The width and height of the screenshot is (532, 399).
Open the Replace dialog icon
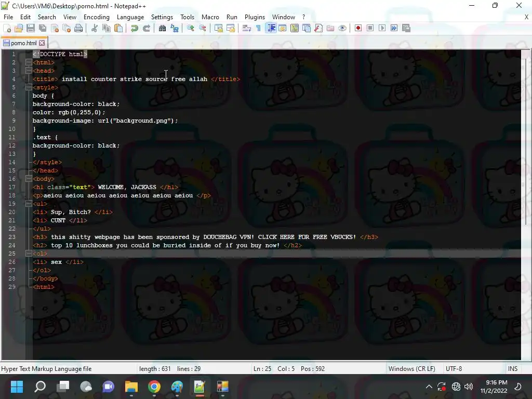pos(175,28)
